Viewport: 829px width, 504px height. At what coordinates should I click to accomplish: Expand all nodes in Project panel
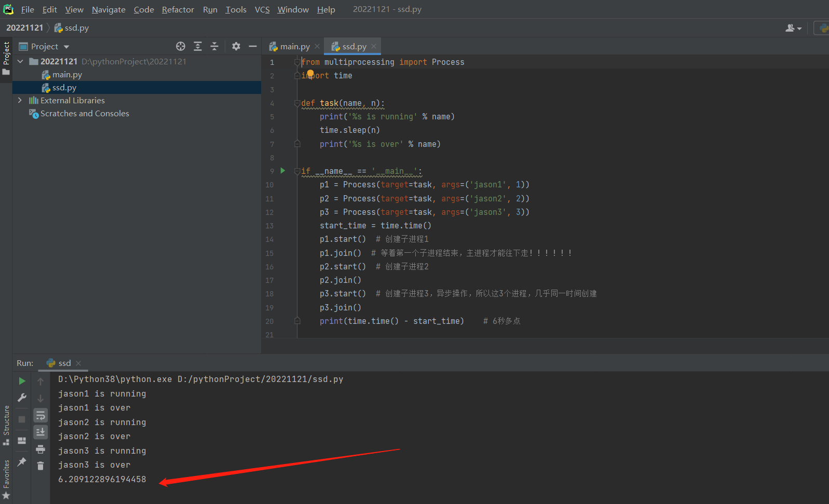pyautogui.click(x=198, y=46)
